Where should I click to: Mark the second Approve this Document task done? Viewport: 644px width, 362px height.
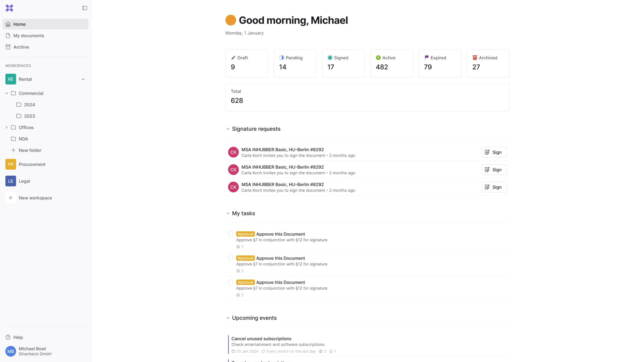point(231,258)
